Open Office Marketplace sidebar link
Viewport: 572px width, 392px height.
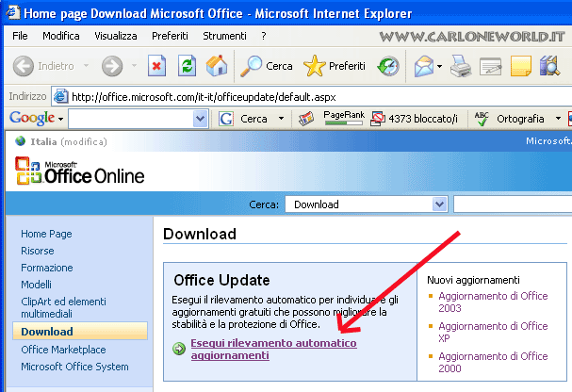click(x=63, y=350)
